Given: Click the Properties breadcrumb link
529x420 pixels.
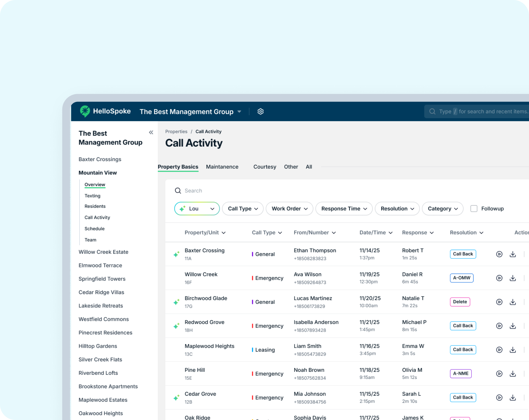Looking at the screenshot, I should (x=176, y=131).
